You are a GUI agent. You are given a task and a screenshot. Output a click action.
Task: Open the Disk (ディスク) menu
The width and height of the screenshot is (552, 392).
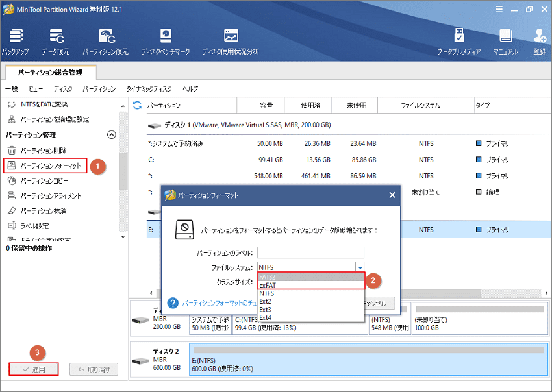[62, 89]
